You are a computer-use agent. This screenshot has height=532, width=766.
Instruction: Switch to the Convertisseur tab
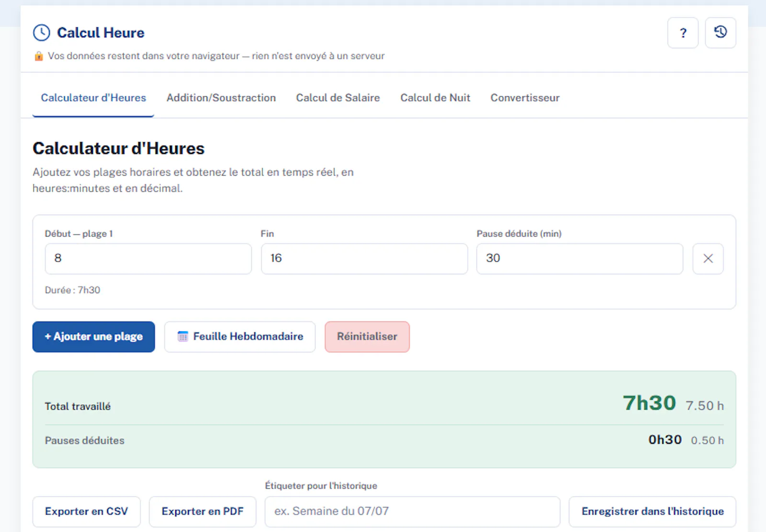pyautogui.click(x=525, y=98)
